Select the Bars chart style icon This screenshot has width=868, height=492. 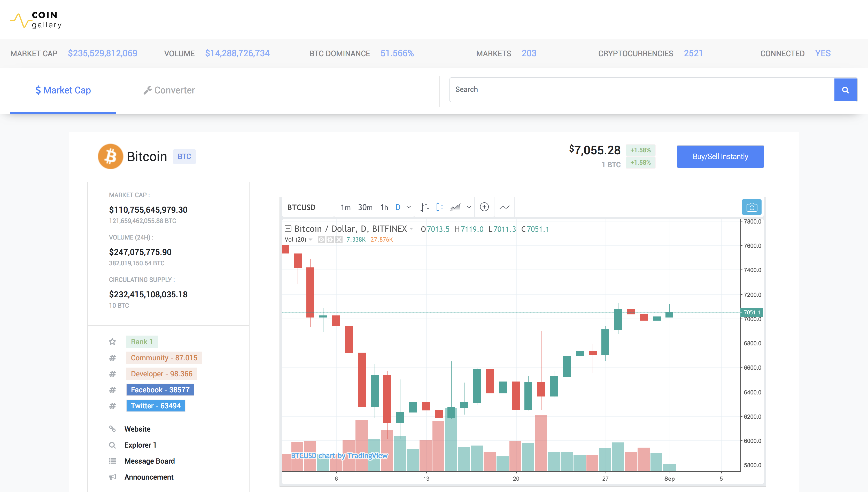425,207
